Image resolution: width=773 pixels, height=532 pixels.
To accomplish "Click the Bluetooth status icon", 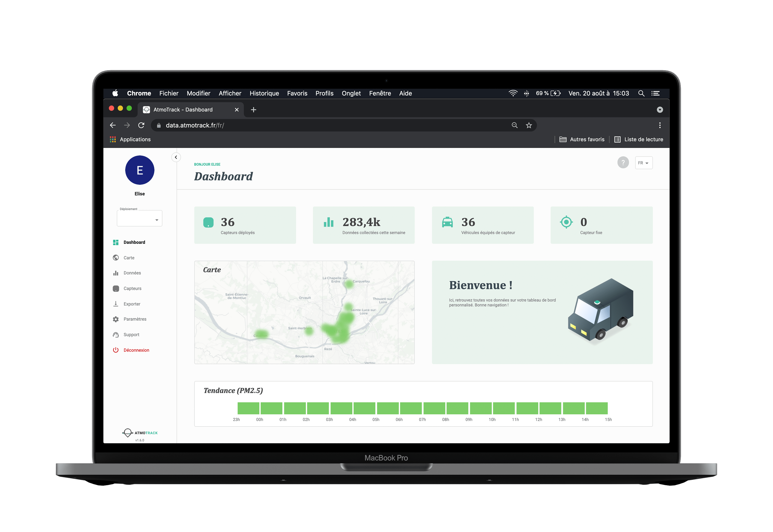I will [526, 93].
